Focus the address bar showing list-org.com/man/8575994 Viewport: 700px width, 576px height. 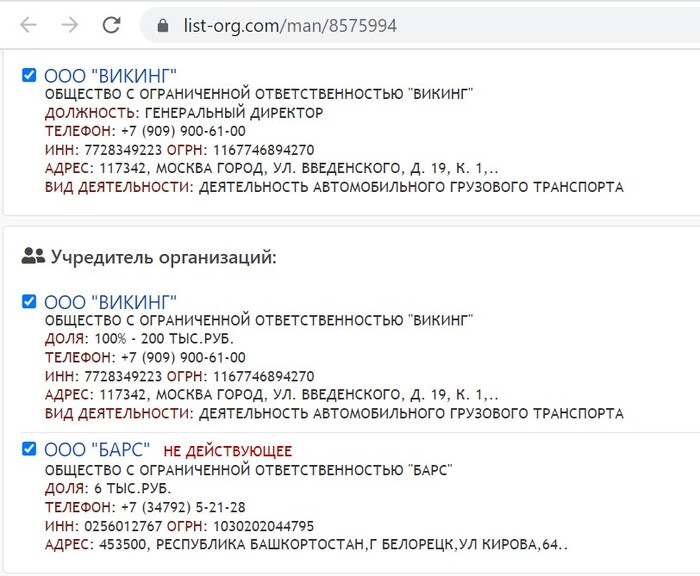(x=420, y=25)
